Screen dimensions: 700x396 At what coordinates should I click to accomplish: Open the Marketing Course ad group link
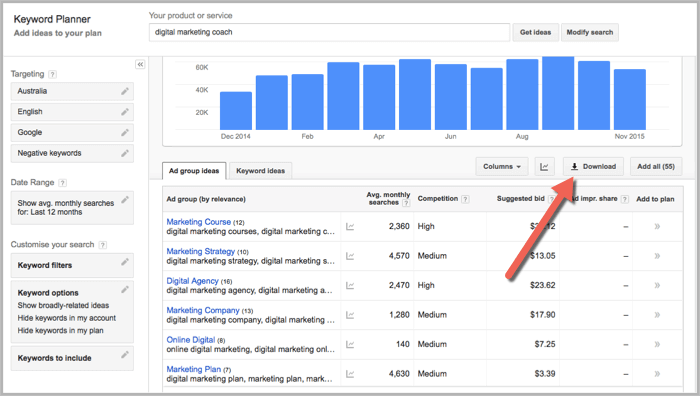[x=199, y=222]
